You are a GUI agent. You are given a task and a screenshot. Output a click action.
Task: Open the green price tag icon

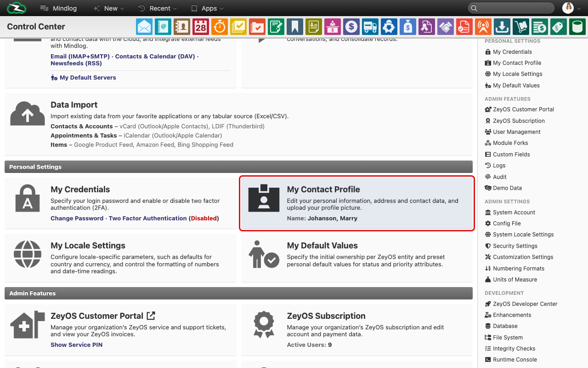559,27
